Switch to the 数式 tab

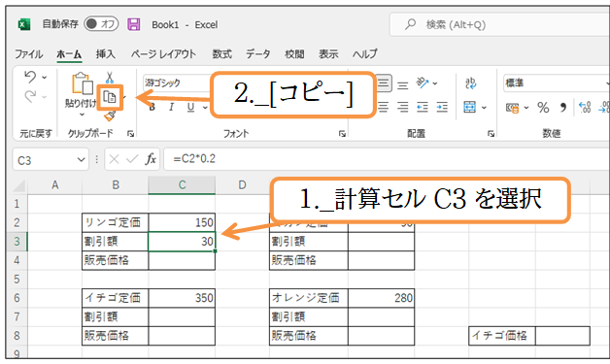pyautogui.click(x=221, y=53)
